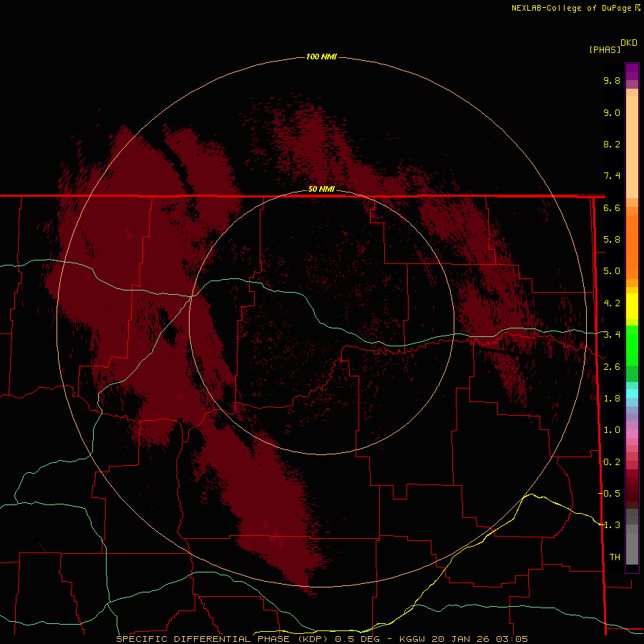The image size is (644, 644).
Task: Click the 6.6 color scale value
Action: point(612,208)
